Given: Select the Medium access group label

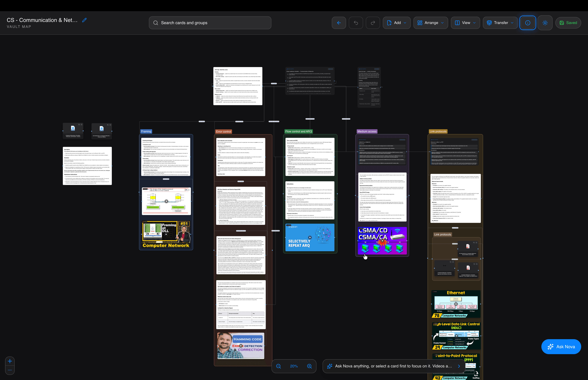Looking at the screenshot, I should (x=367, y=131).
